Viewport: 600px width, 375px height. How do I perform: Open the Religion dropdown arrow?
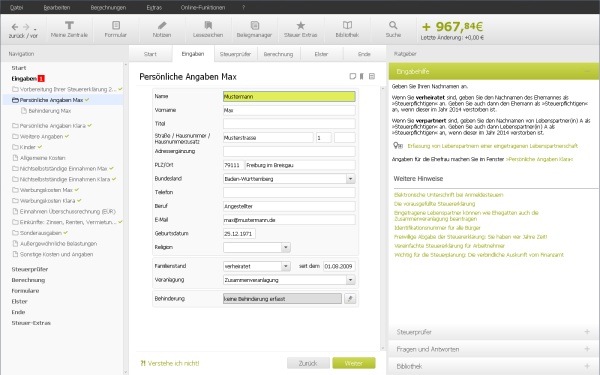pyautogui.click(x=286, y=247)
